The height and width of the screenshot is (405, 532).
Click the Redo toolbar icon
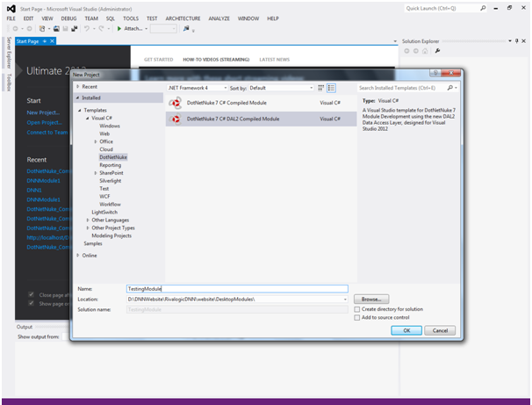(x=101, y=29)
